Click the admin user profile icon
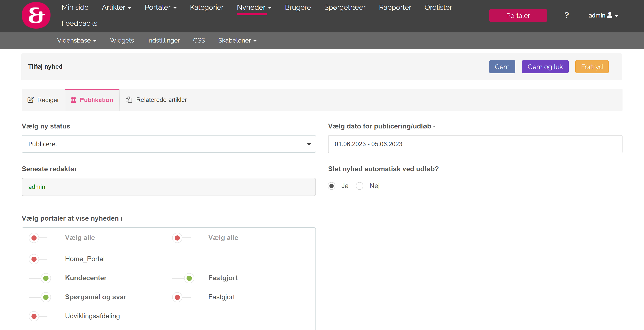Screen dimensions: 644x330 (x=610, y=15)
